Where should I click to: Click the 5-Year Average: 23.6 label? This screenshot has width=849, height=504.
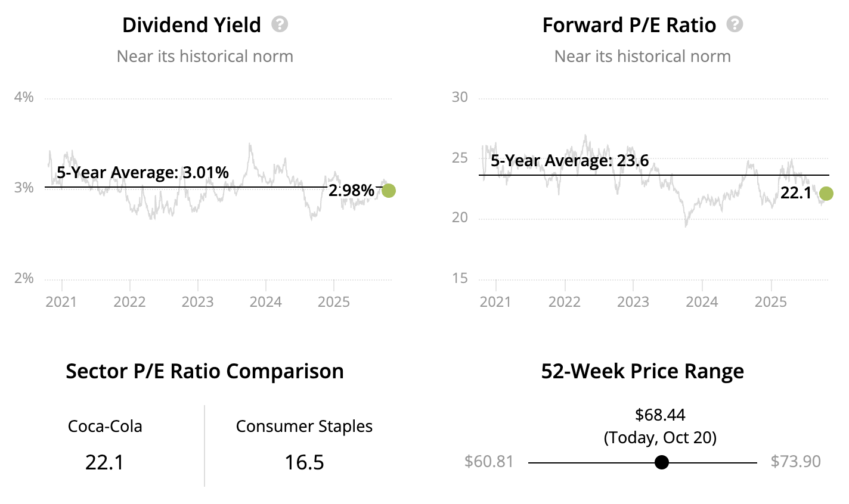click(569, 160)
